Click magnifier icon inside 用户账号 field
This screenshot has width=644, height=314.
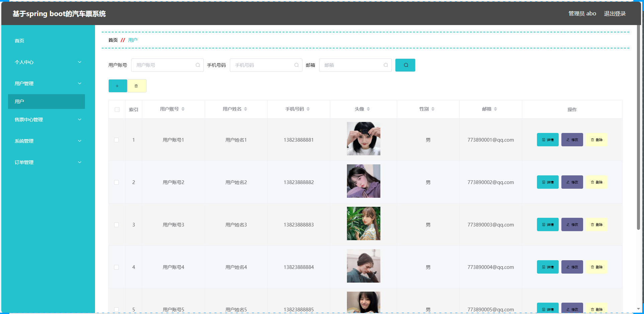tap(198, 65)
